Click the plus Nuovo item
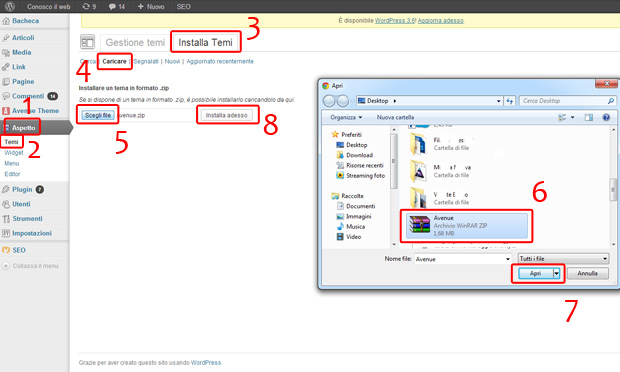 [x=151, y=6]
